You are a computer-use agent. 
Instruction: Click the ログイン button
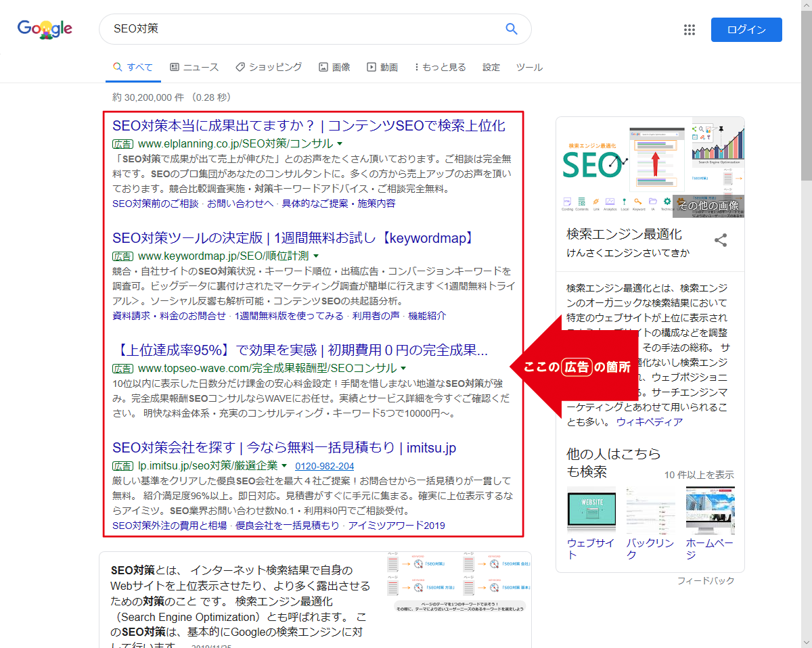[746, 30]
